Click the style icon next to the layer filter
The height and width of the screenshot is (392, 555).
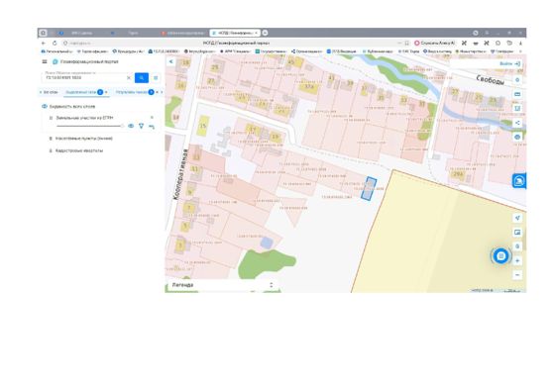point(152,126)
